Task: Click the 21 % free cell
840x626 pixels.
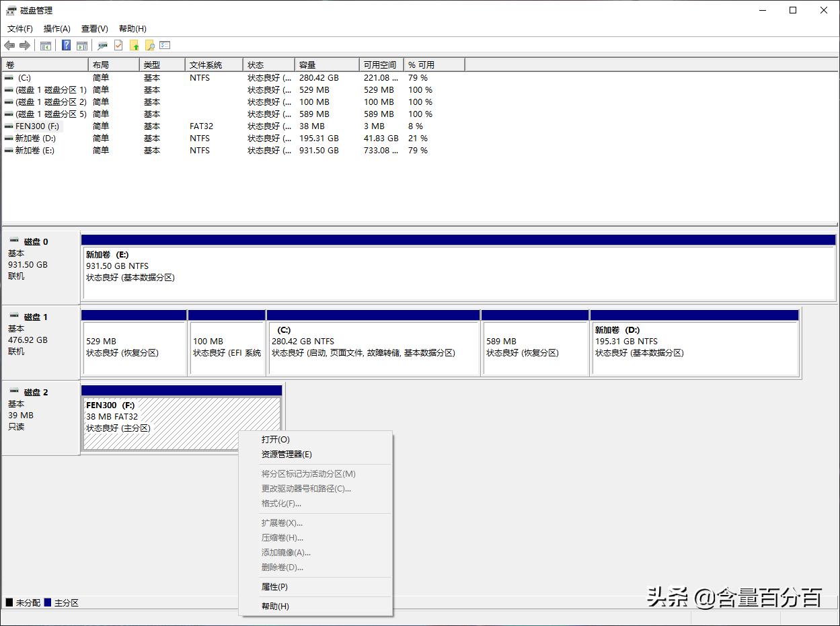Action: [x=418, y=139]
